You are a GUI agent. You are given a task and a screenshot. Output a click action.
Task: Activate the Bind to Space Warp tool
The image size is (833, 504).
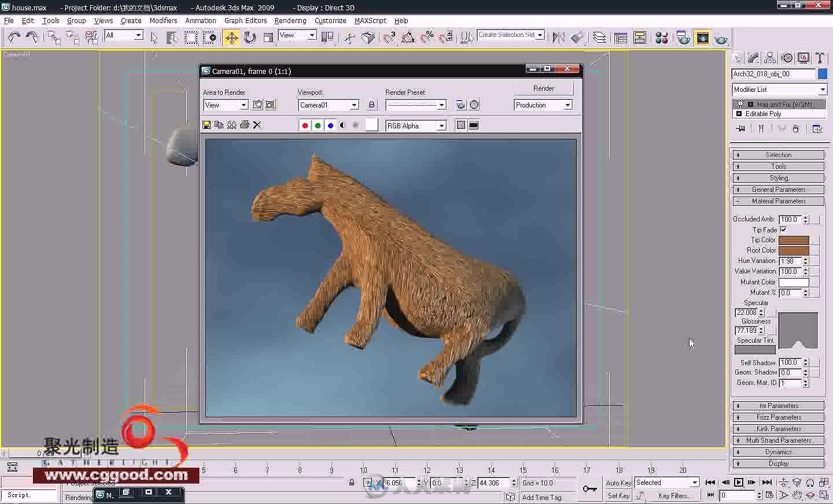point(91,38)
